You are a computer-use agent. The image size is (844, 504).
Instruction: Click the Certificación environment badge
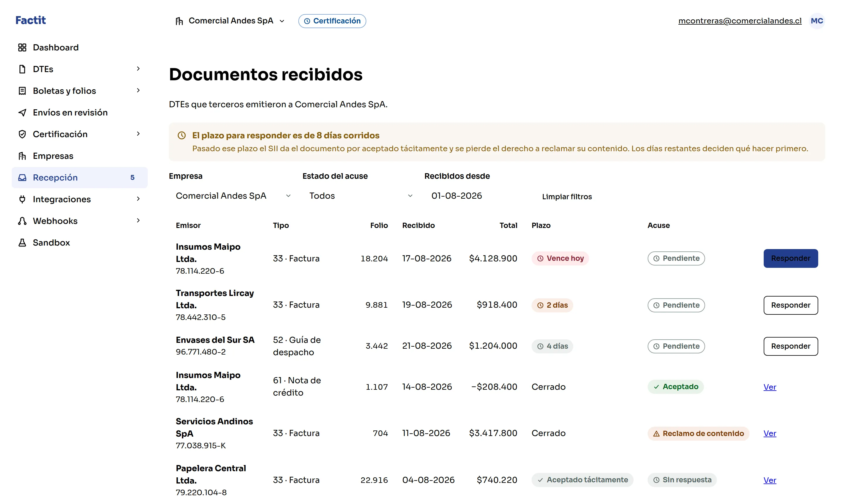click(x=332, y=21)
